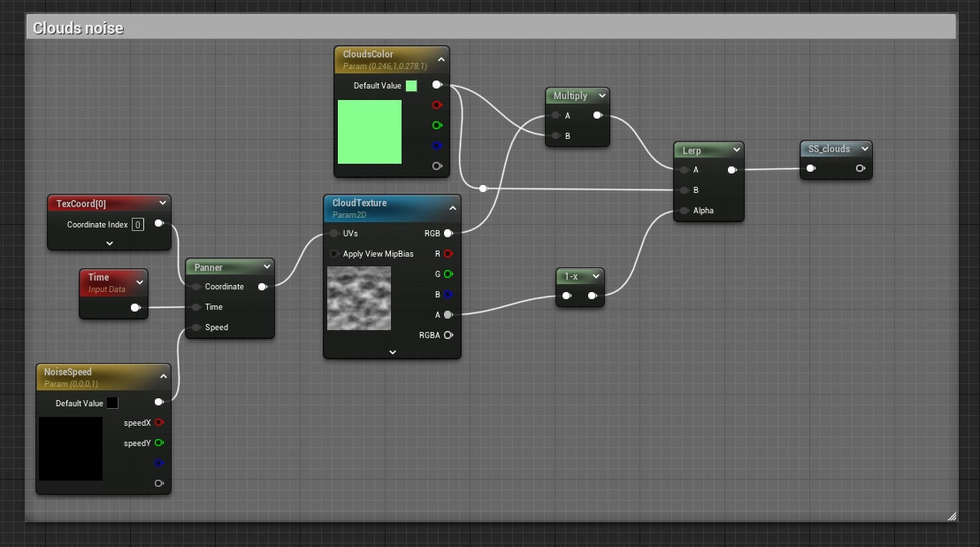The image size is (980, 547).
Task: Click the Alpha input pin on Lerp node
Action: click(x=685, y=211)
